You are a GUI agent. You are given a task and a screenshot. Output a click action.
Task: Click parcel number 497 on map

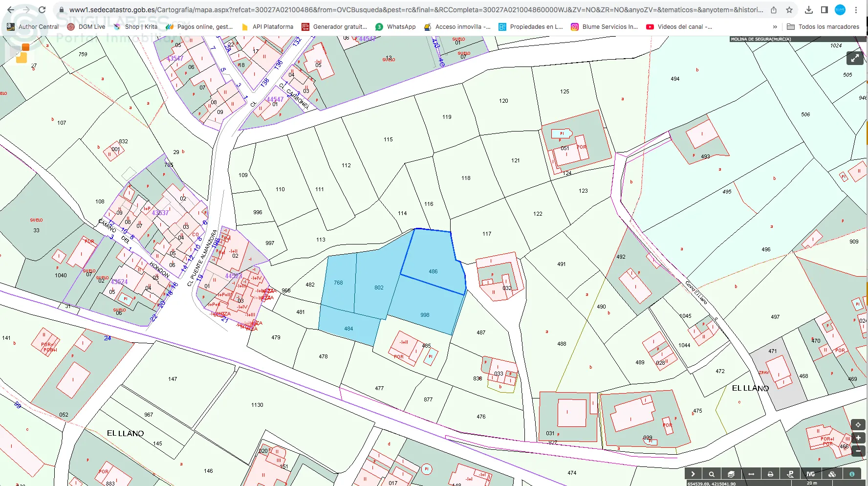(775, 317)
